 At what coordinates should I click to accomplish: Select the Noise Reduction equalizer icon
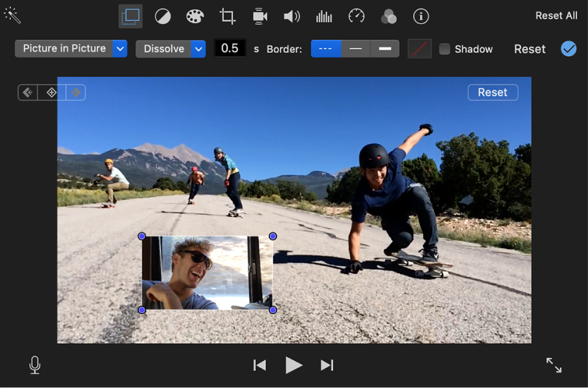click(324, 16)
